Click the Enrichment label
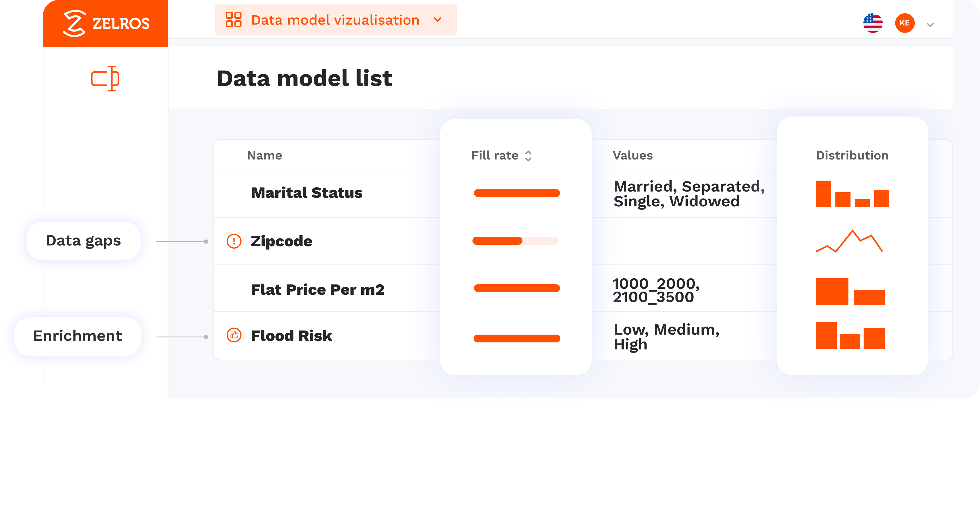The width and height of the screenshot is (980, 523). pos(78,336)
